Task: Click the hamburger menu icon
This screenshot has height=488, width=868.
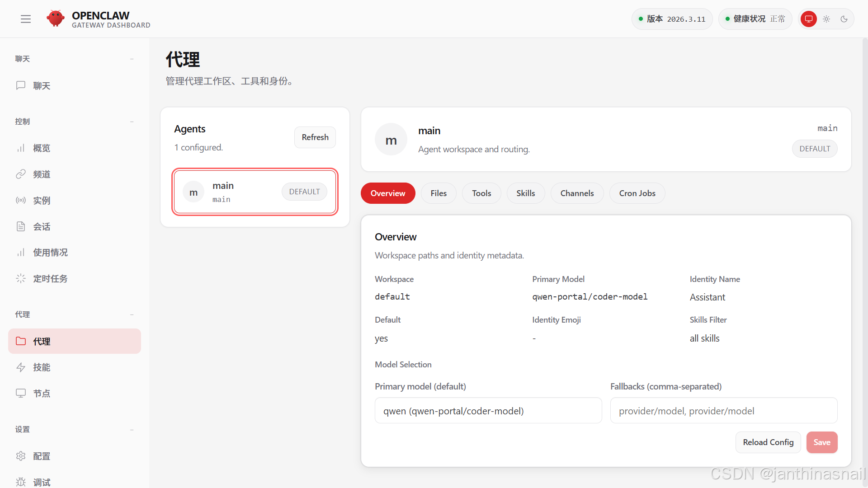Action: [x=26, y=19]
